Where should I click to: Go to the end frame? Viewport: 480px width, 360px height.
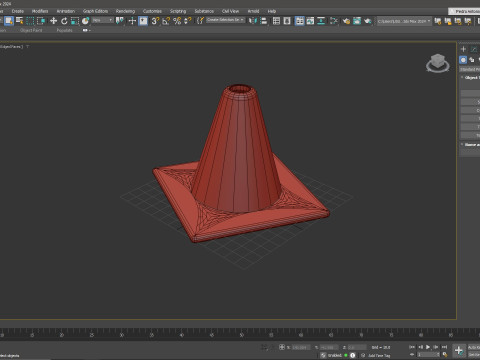444,347
